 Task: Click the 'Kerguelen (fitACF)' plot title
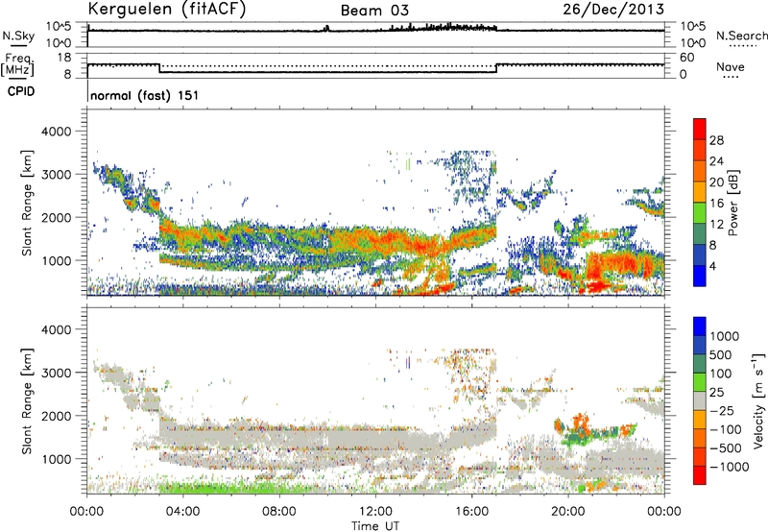[166, 9]
